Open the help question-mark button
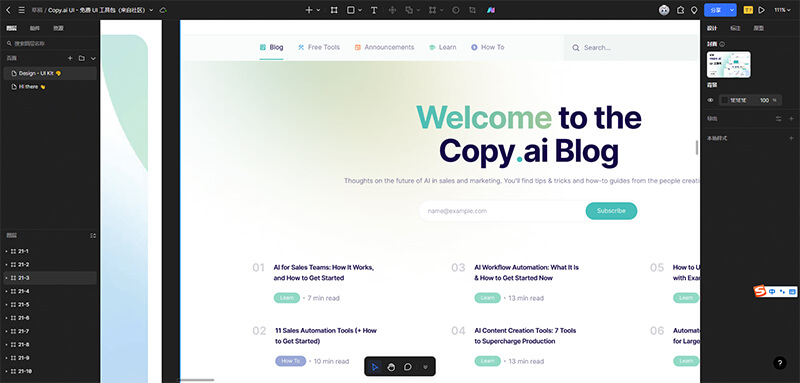The width and height of the screenshot is (800, 383). tap(780, 363)
